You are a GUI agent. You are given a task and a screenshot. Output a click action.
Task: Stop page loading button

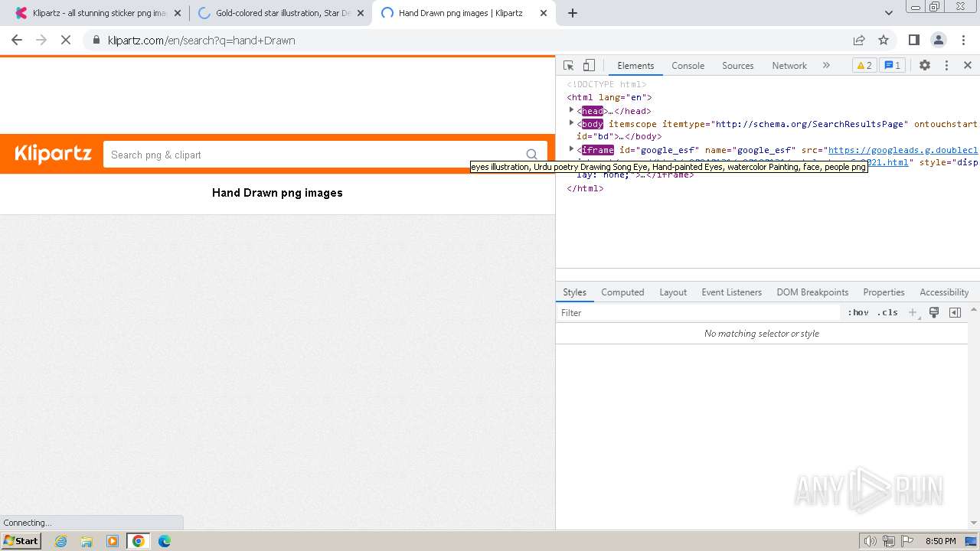[x=66, y=40]
